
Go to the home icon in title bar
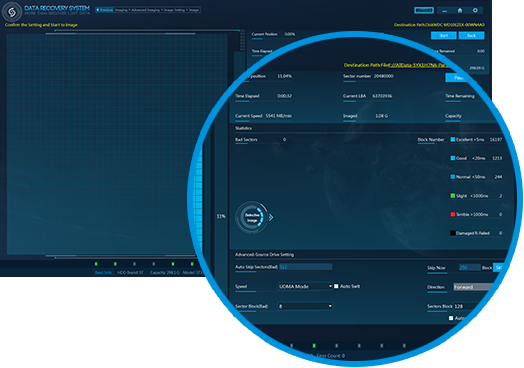tap(460, 10)
